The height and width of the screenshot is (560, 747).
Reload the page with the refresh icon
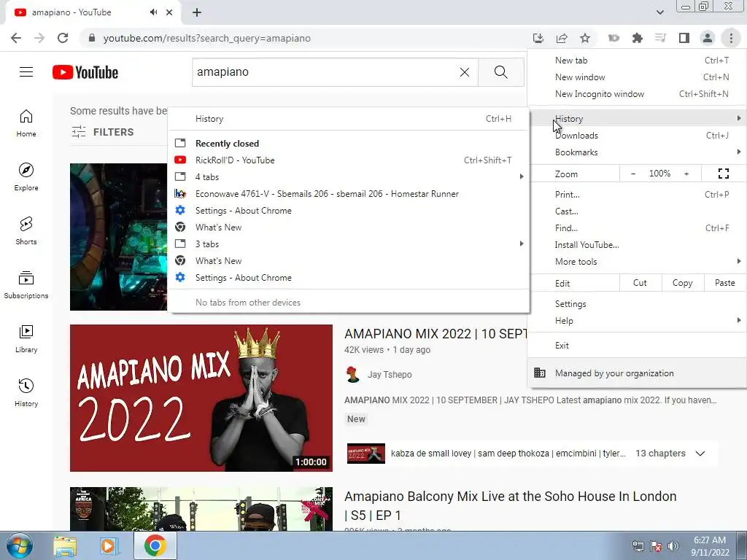(63, 38)
